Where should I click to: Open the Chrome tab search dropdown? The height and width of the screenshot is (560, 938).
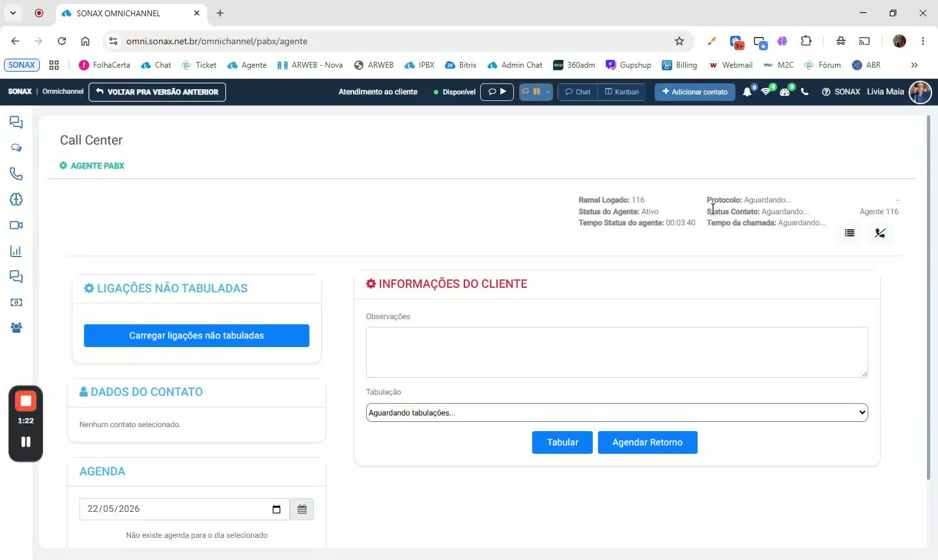[x=12, y=13]
